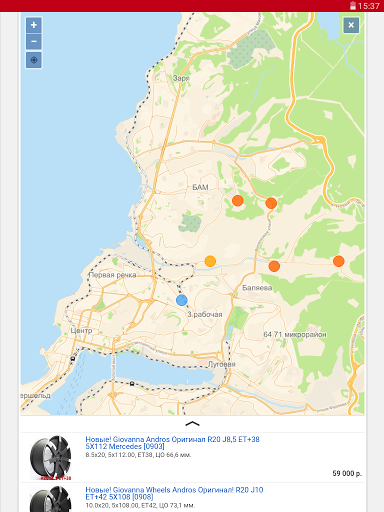This screenshot has width=384, height=512.
Task: Tap the orange marker above Баляева label
Action: [x=274, y=266]
